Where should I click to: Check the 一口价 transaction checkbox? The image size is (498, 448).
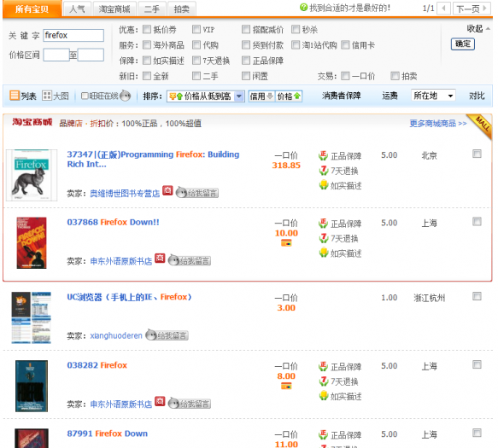(345, 76)
